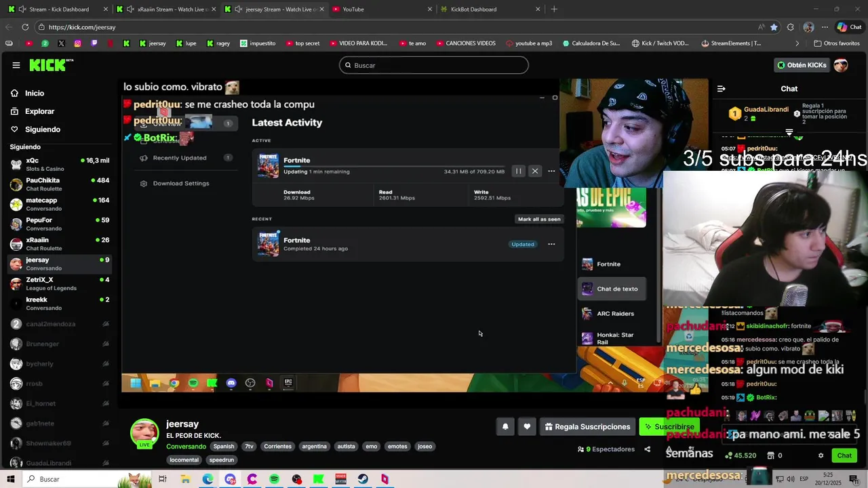Go to Inicio in sidebar

(x=35, y=94)
